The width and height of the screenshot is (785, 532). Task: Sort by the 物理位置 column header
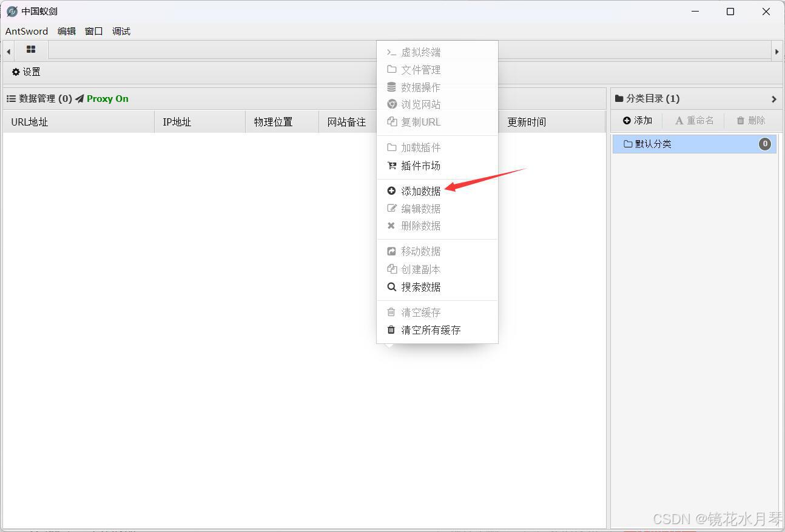(x=282, y=122)
